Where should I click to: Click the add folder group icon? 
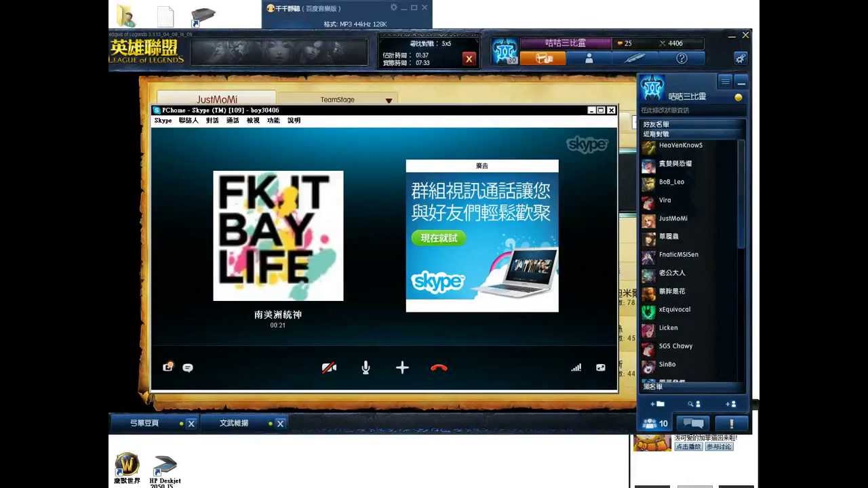657,404
